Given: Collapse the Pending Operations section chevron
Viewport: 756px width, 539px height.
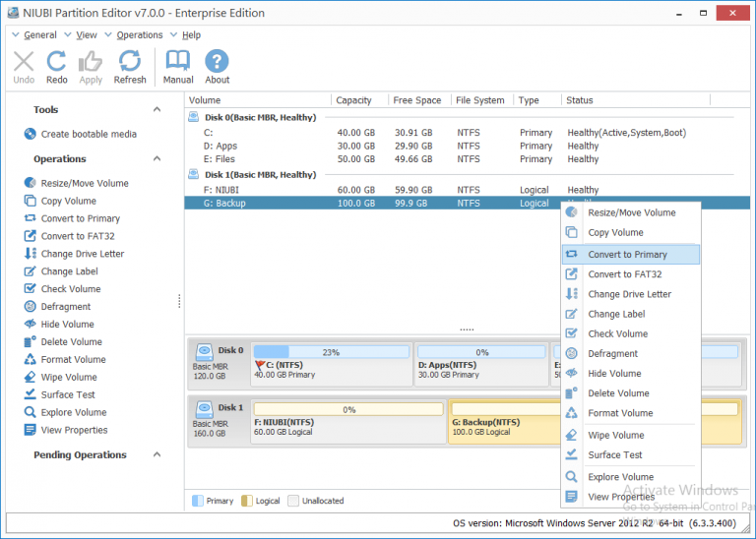Looking at the screenshot, I should 157,454.
